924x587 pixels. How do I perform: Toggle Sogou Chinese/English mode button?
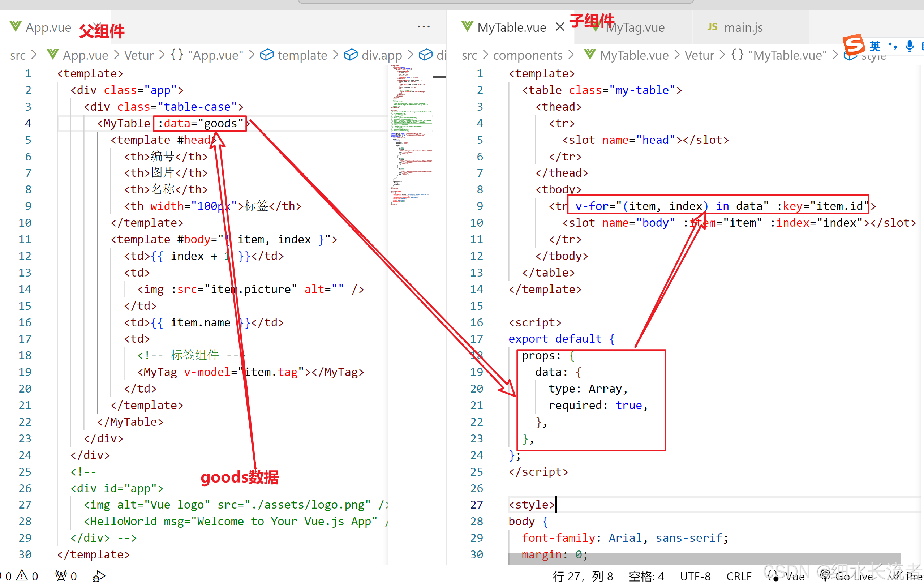click(x=875, y=46)
